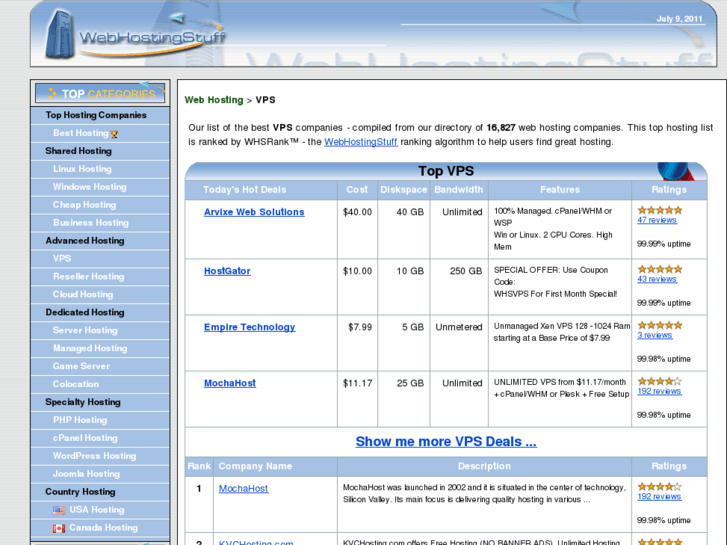
Task: Read HostGator's 43 reviews
Action: click(657, 279)
